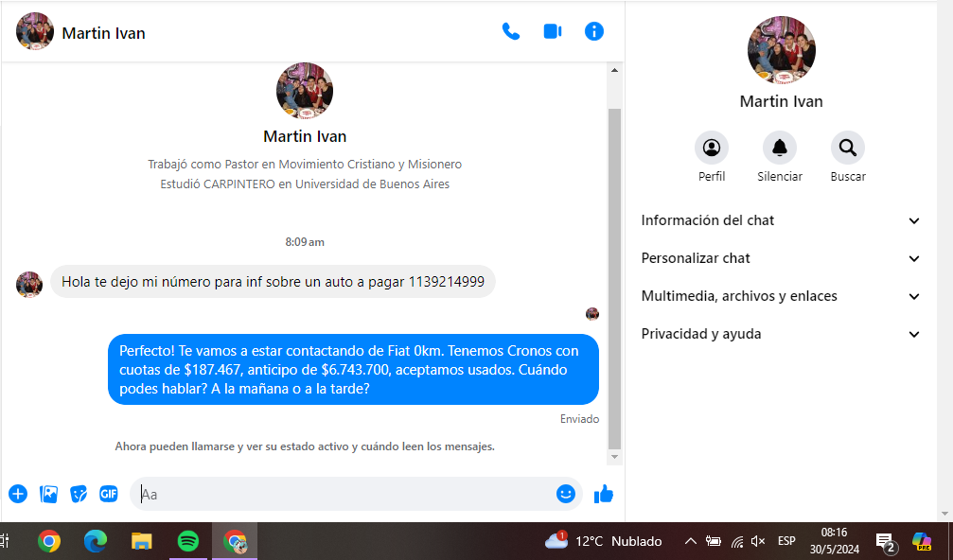
Task: Expand Privacidad y ayuda section
Action: pyautogui.click(x=781, y=334)
